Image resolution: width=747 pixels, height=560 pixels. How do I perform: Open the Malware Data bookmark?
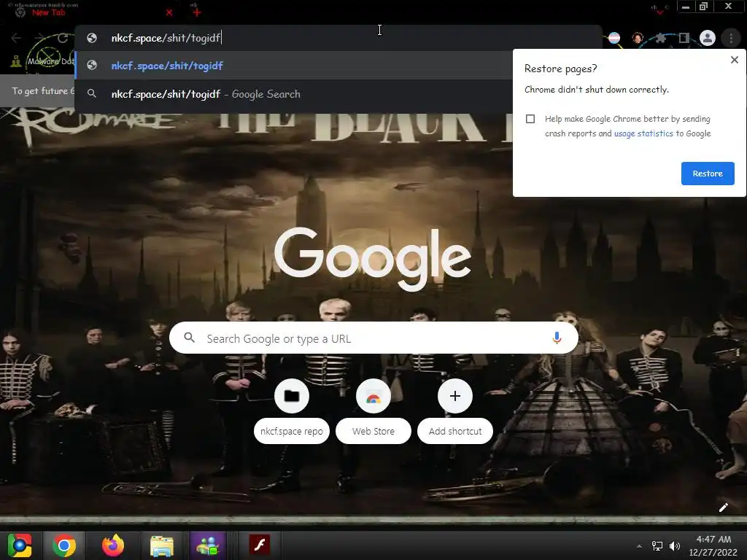point(43,61)
